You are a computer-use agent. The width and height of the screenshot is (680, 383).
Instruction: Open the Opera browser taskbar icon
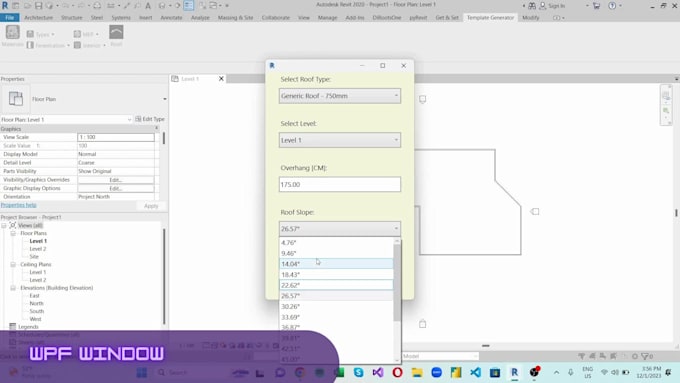click(x=397, y=372)
